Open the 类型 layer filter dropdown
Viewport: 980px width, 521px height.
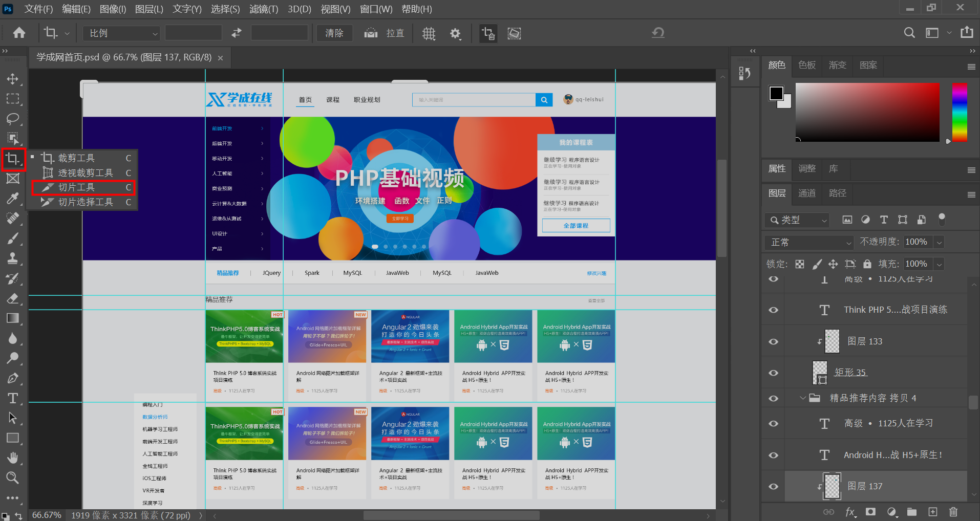pyautogui.click(x=797, y=220)
